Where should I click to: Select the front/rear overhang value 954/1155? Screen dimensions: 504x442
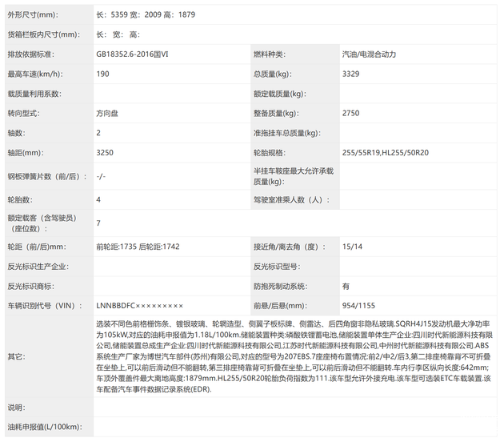pos(359,305)
